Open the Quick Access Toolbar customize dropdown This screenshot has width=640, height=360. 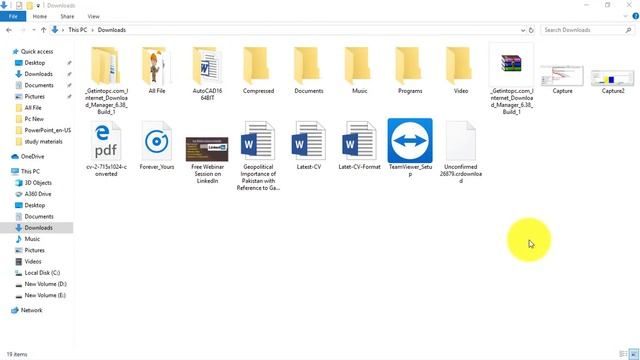tap(38, 6)
